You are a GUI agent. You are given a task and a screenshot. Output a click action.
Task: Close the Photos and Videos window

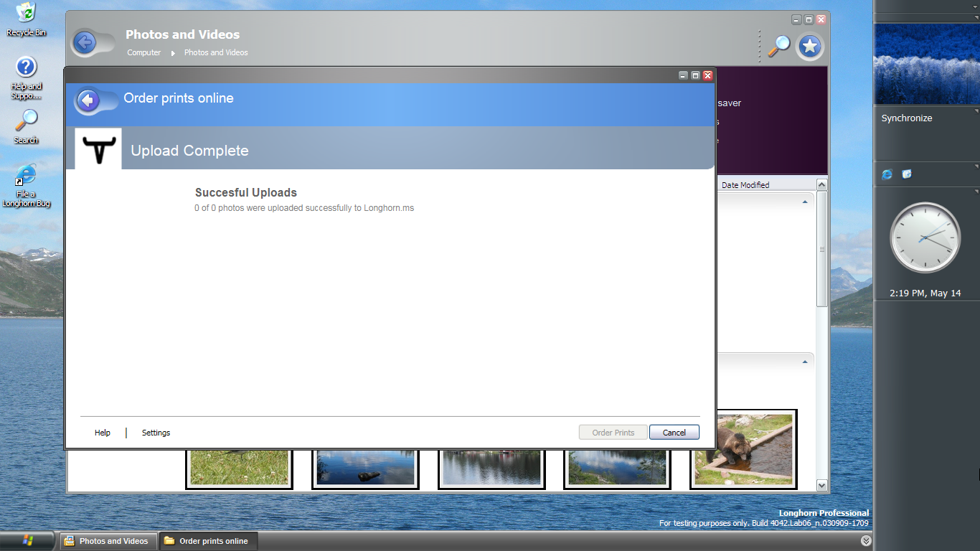[821, 19]
